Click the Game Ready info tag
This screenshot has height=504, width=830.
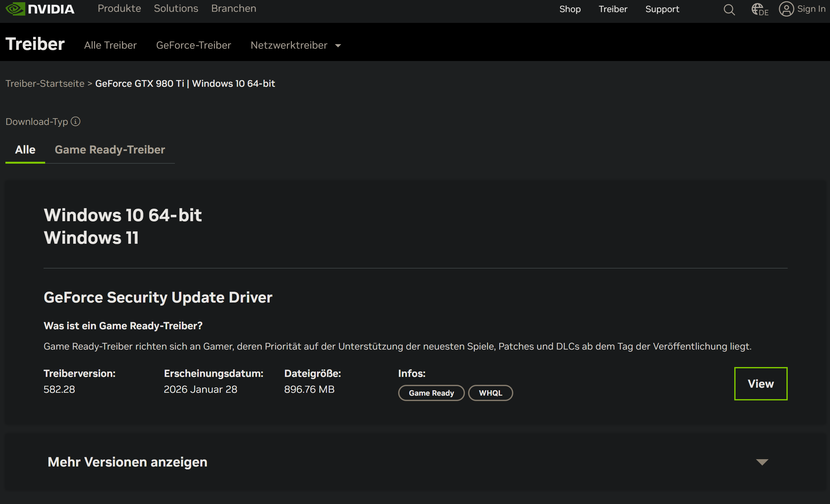point(431,393)
